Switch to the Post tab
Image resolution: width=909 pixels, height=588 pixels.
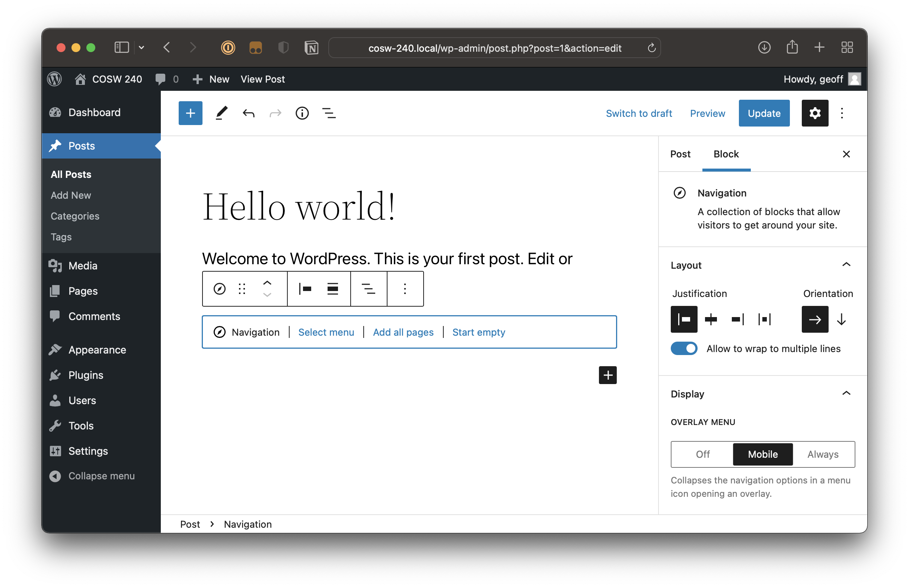[x=680, y=154]
